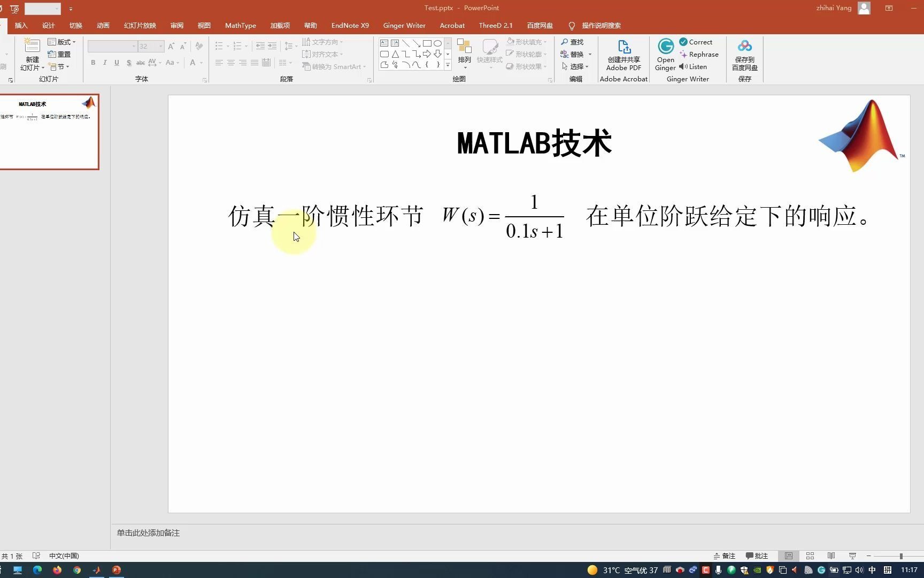Select slide 1 thumbnail in panel

click(49, 132)
